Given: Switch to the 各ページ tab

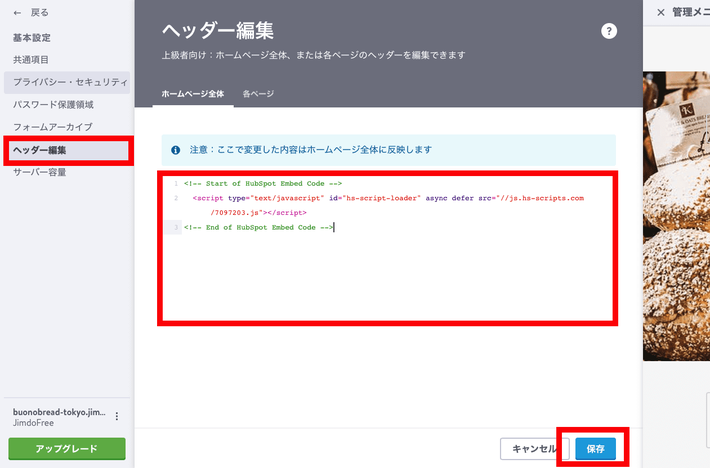Looking at the screenshot, I should pos(258,94).
